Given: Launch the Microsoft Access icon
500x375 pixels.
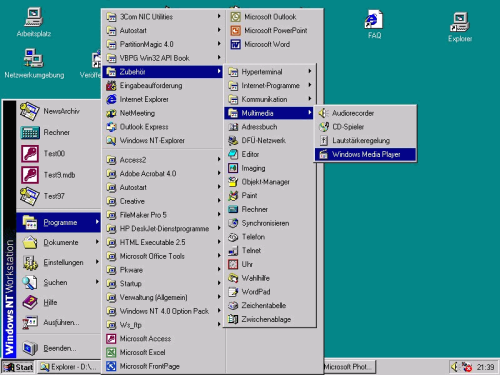Looking at the screenshot, I should [111, 339].
